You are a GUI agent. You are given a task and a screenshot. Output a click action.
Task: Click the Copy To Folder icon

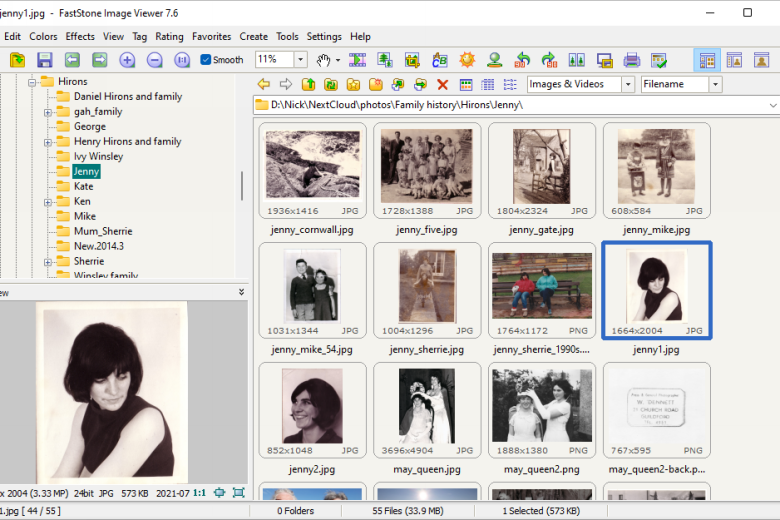pos(397,84)
